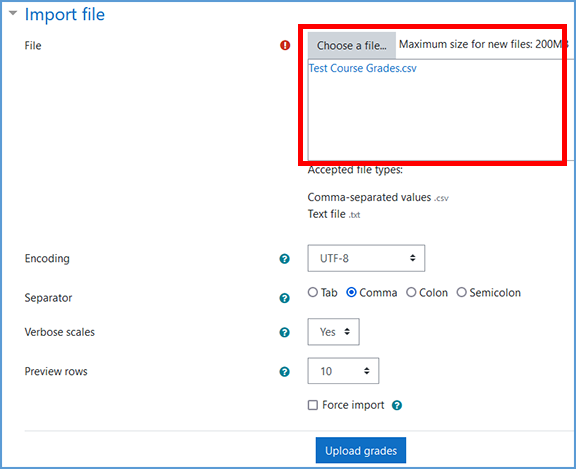
Task: Click the 'Comma-separated values' accepted type text
Action: click(x=369, y=197)
